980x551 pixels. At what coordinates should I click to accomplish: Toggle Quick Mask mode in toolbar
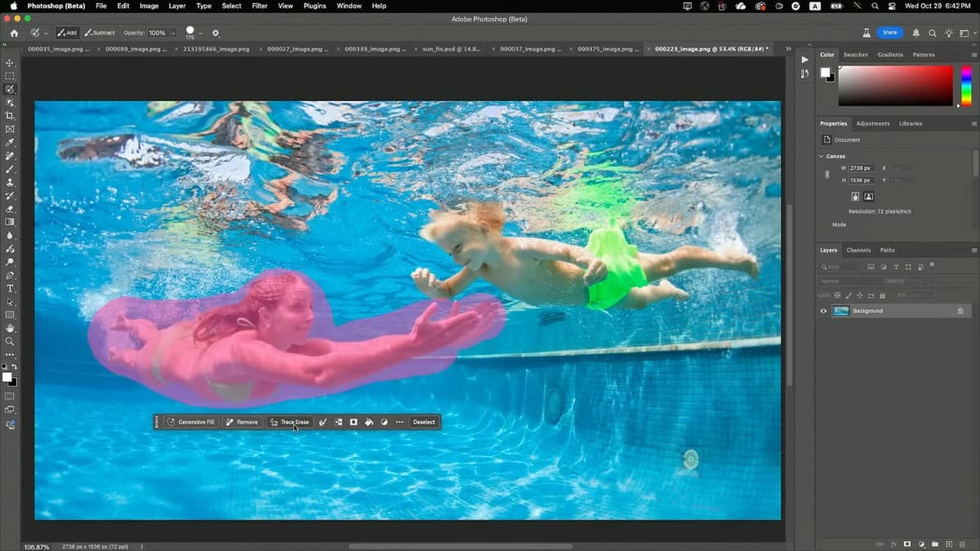click(10, 397)
